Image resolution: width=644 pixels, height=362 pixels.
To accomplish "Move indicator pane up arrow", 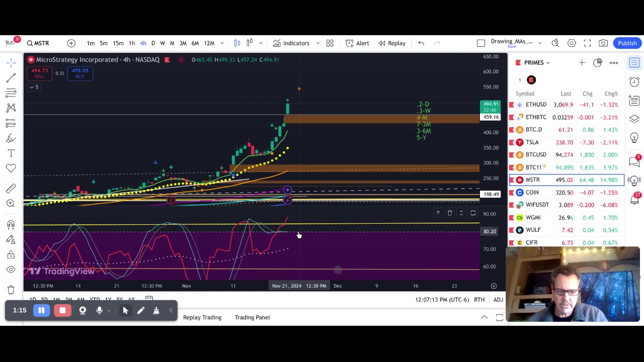I will (438, 213).
